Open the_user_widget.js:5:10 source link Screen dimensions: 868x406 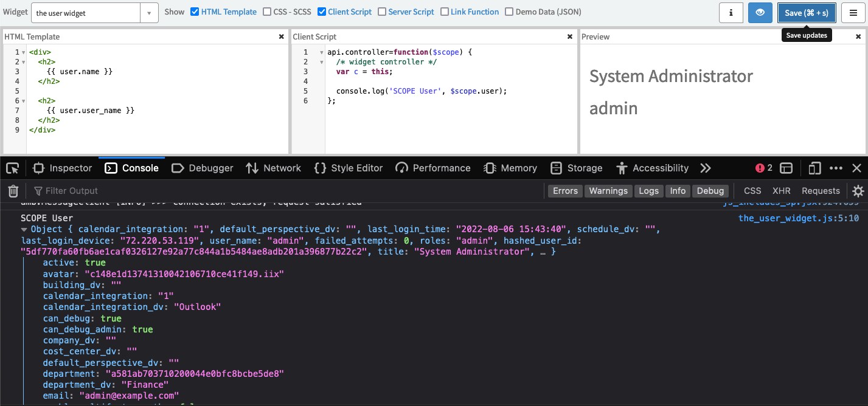[x=799, y=218]
